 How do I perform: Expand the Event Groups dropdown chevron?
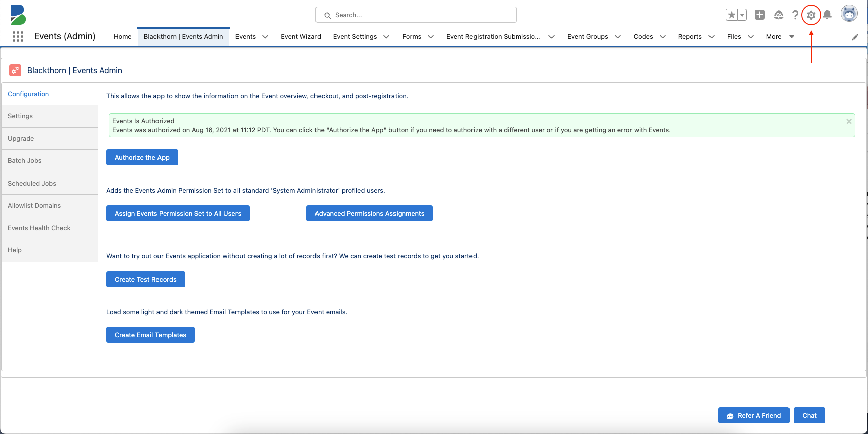[618, 37]
